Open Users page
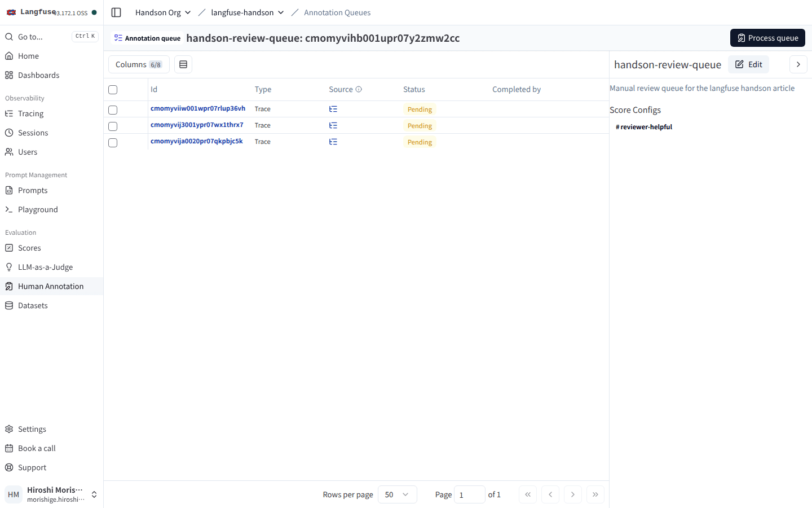This screenshot has height=508, width=812. click(x=51, y=152)
